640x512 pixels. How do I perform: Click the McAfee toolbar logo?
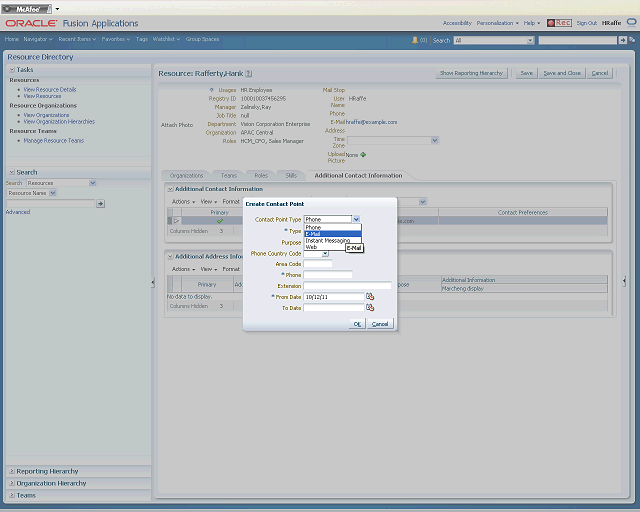tap(27, 9)
